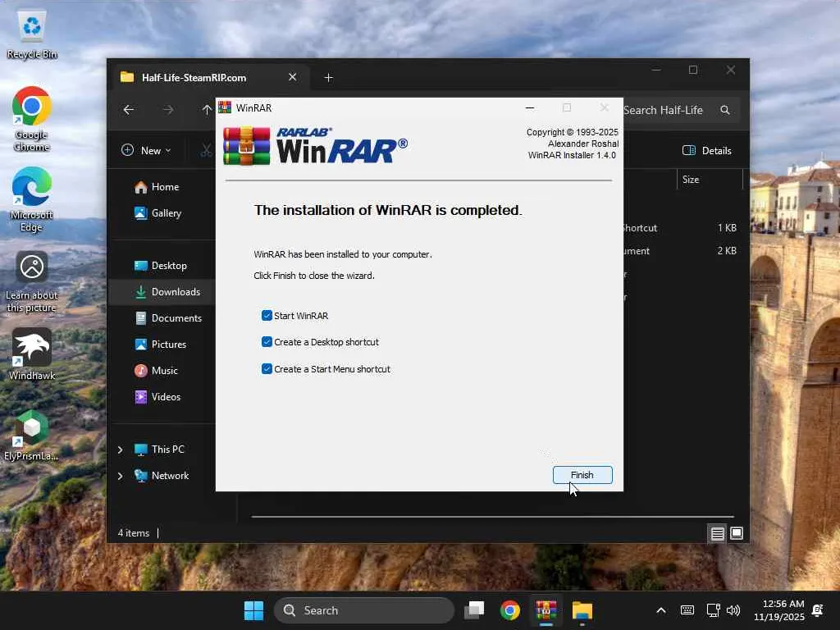The image size is (840, 630).
Task: Click the taskbar Search box
Action: tap(364, 610)
